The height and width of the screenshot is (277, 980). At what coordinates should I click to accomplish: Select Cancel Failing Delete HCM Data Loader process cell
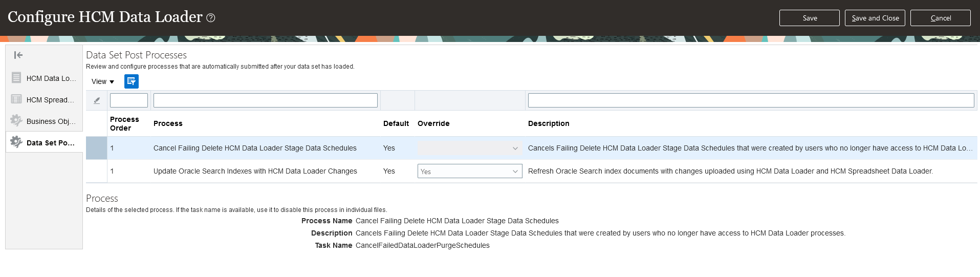(x=255, y=148)
